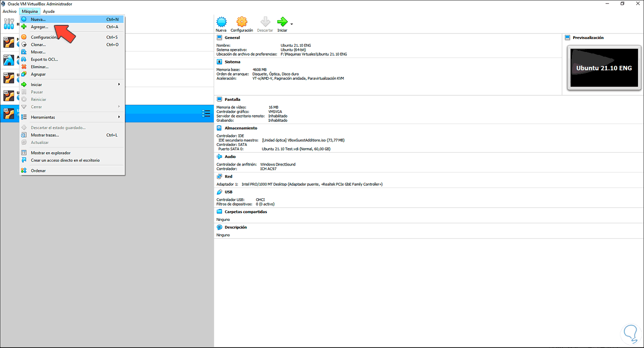The height and width of the screenshot is (348, 644).
Task: Click the disabled Reiniciar menu entry
Action: click(x=72, y=99)
